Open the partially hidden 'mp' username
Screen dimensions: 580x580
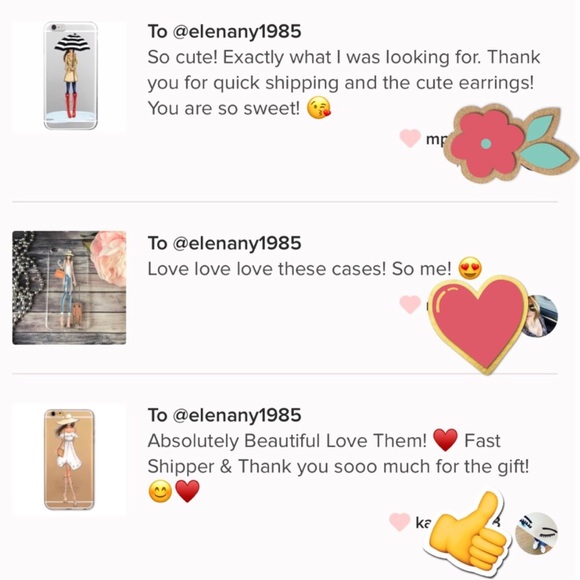point(438,140)
